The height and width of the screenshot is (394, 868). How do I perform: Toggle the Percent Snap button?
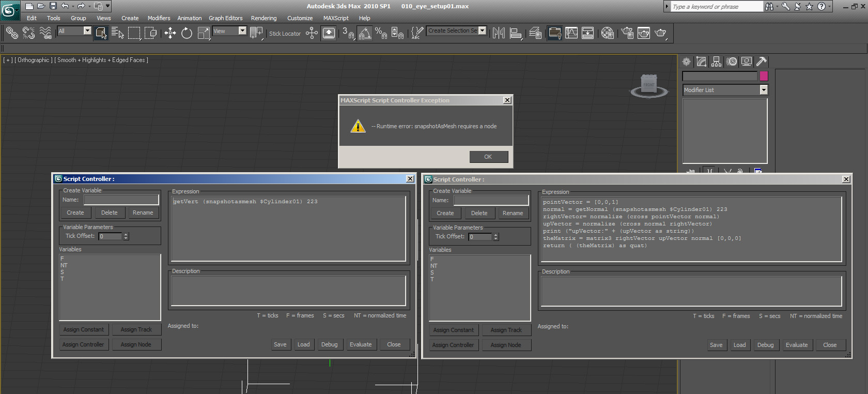(381, 33)
